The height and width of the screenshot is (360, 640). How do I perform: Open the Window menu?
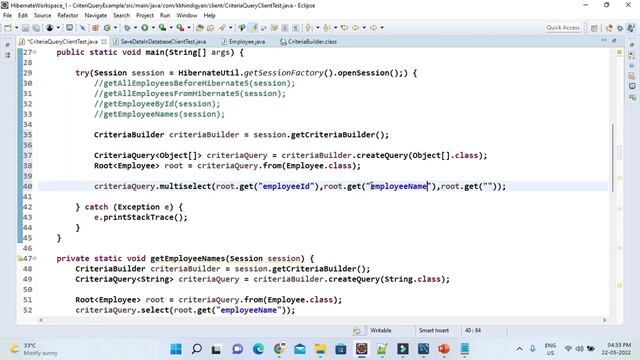pyautogui.click(x=187, y=16)
